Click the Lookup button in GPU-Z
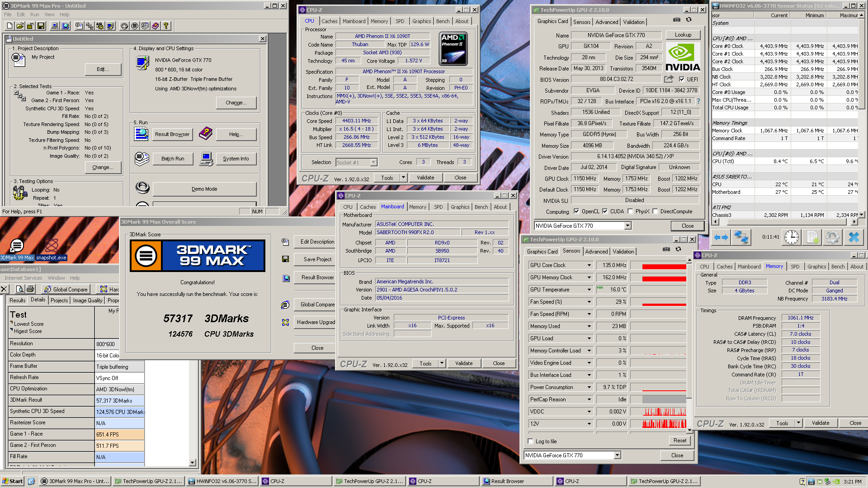Viewport: 868px width, 488px height. [683, 35]
